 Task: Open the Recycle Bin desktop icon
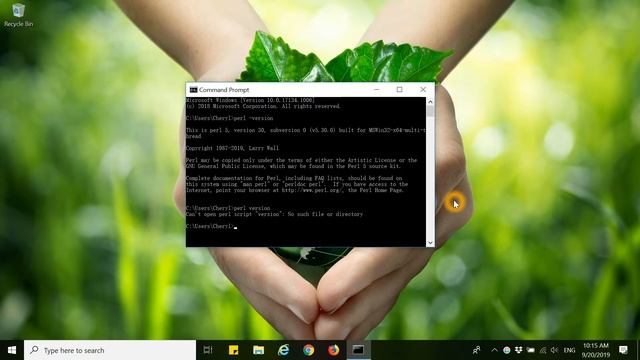coord(18,15)
